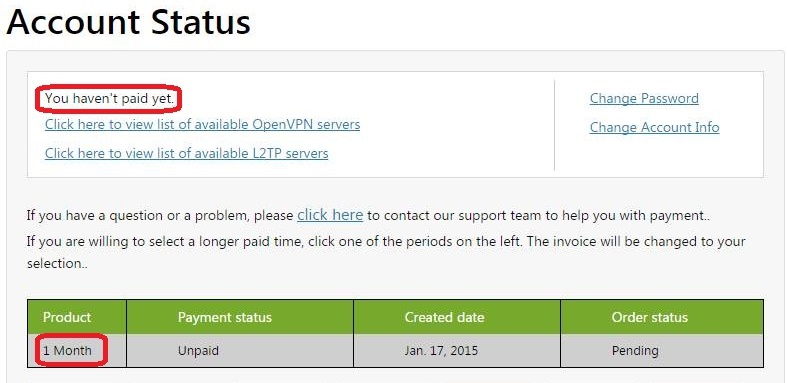Click the 'click here' support contact link
The height and width of the screenshot is (383, 787).
coord(330,215)
